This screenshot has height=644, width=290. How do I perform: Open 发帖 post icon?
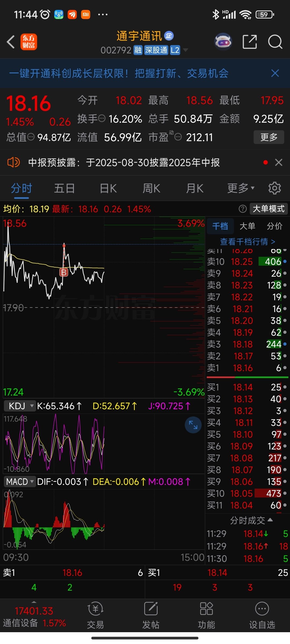[151, 615]
